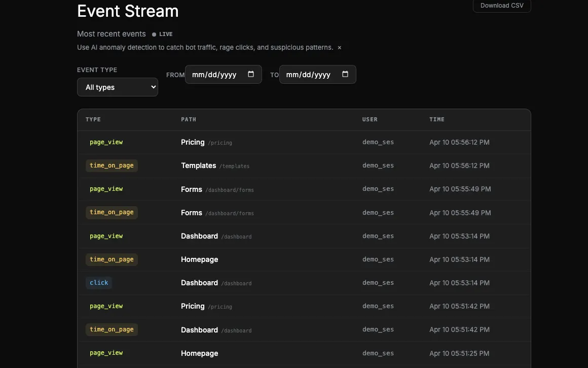Screen dimensions: 588x368
Task: Open the TO date picker calendar icon
Action: 345,74
